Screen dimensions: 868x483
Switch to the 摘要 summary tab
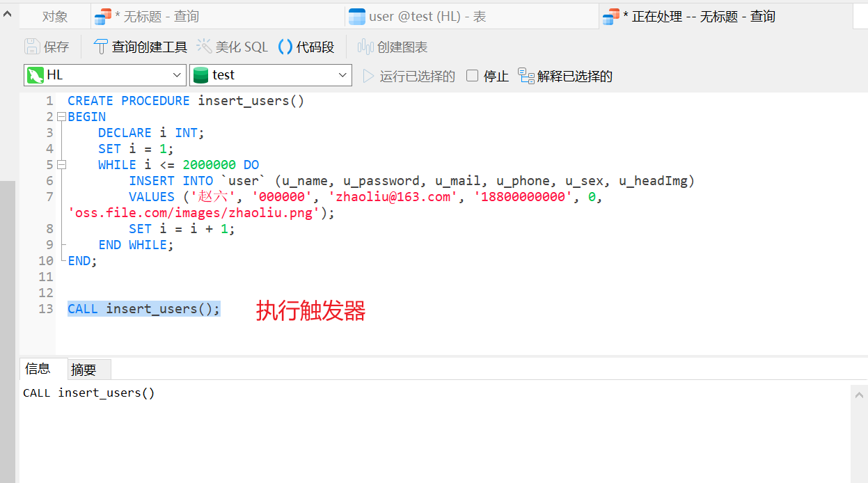[84, 370]
